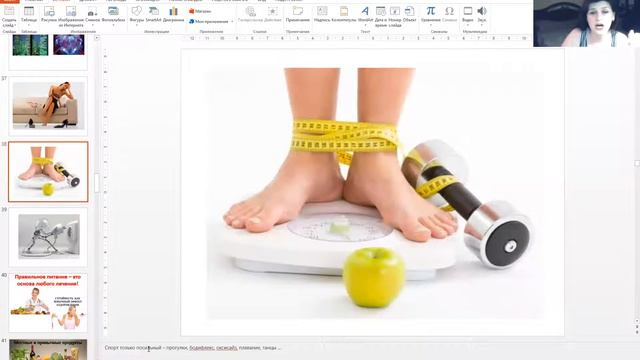This screenshot has height=360, width=640.
Task: Select the top slide thumbnail with forest images
Action: pyautogui.click(x=48, y=51)
